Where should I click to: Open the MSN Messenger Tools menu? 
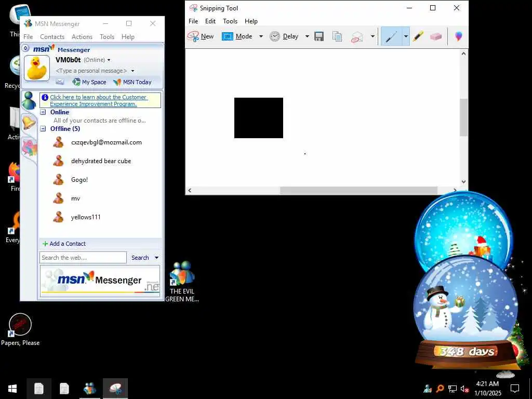click(107, 37)
